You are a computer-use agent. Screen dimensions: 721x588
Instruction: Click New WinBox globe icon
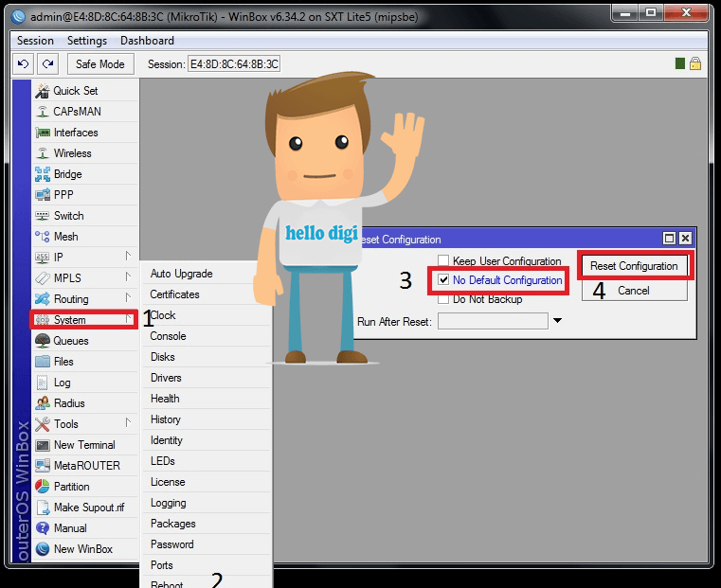43,549
